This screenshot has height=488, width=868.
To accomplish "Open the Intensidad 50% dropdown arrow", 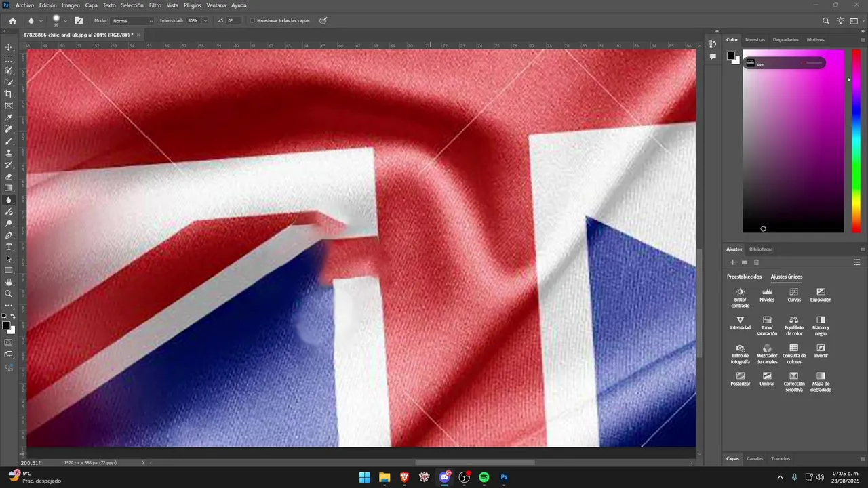I will click(205, 21).
